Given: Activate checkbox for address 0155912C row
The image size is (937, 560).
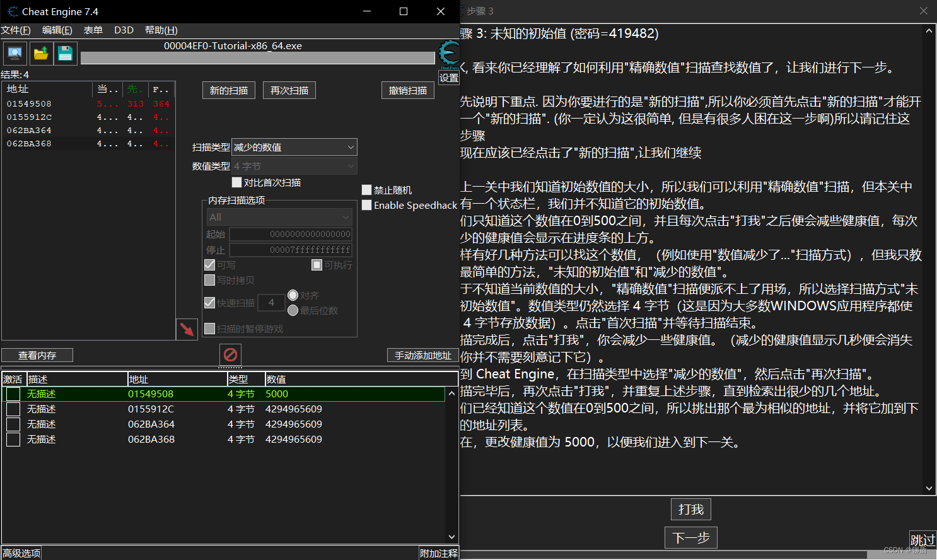Looking at the screenshot, I should pos(13,409).
